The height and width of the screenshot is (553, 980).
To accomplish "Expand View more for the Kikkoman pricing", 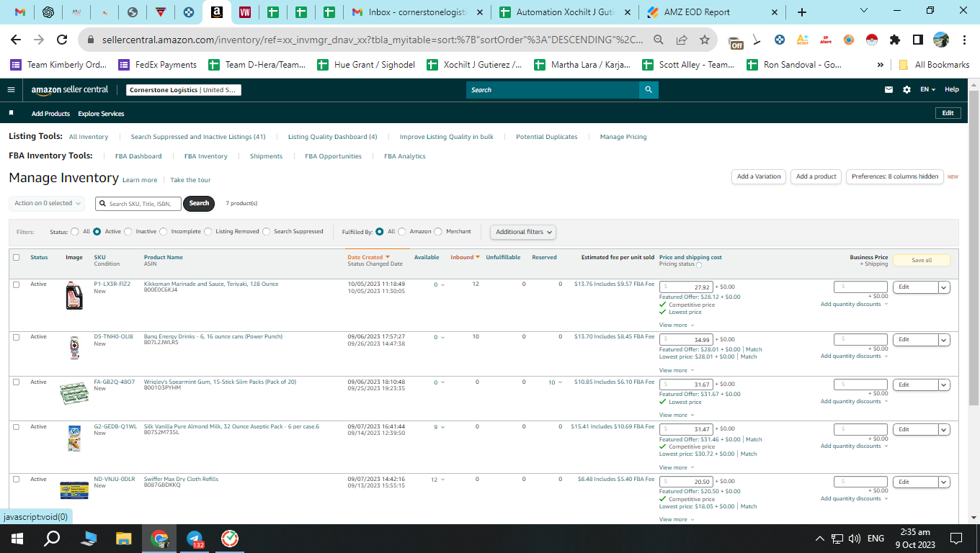I will [676, 325].
